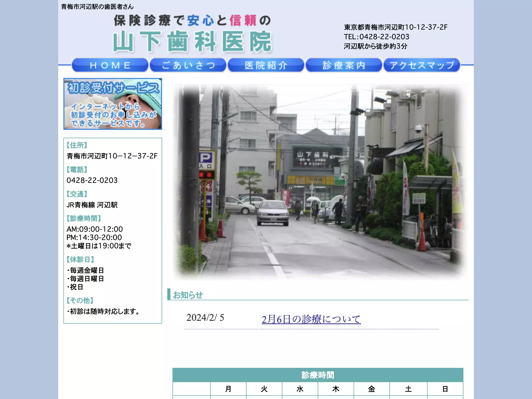Viewport: 532px width, 399px height.
Task: Click the お知らせ section heading
Action: 188,295
